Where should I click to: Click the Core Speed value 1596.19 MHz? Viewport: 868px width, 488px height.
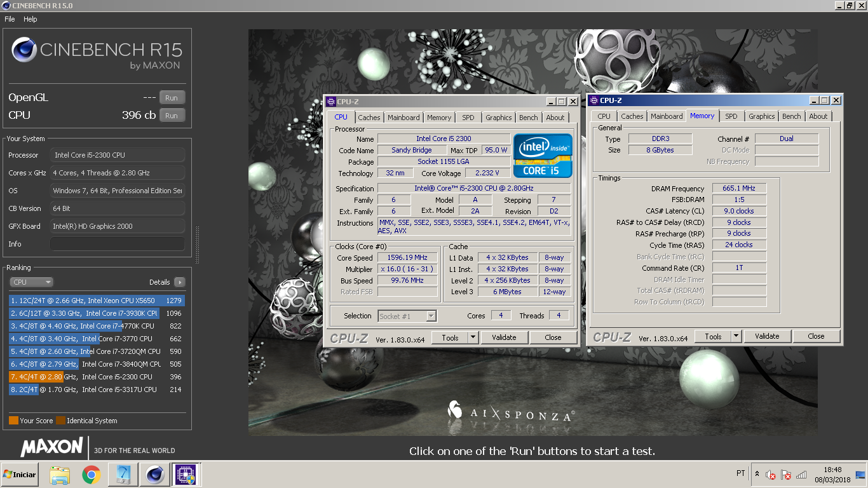tap(407, 258)
